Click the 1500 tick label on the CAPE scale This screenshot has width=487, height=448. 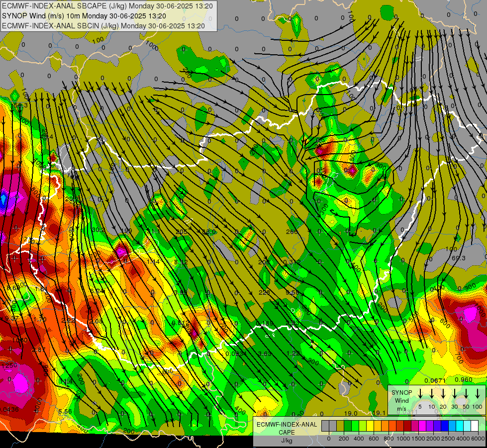click(x=418, y=439)
